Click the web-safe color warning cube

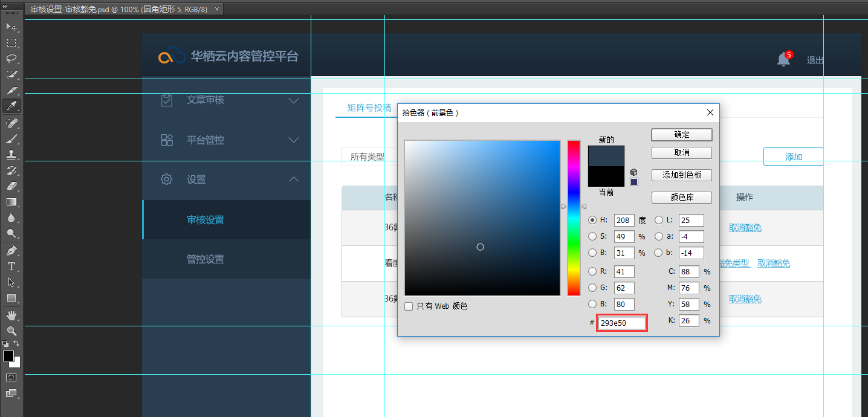pyautogui.click(x=633, y=172)
